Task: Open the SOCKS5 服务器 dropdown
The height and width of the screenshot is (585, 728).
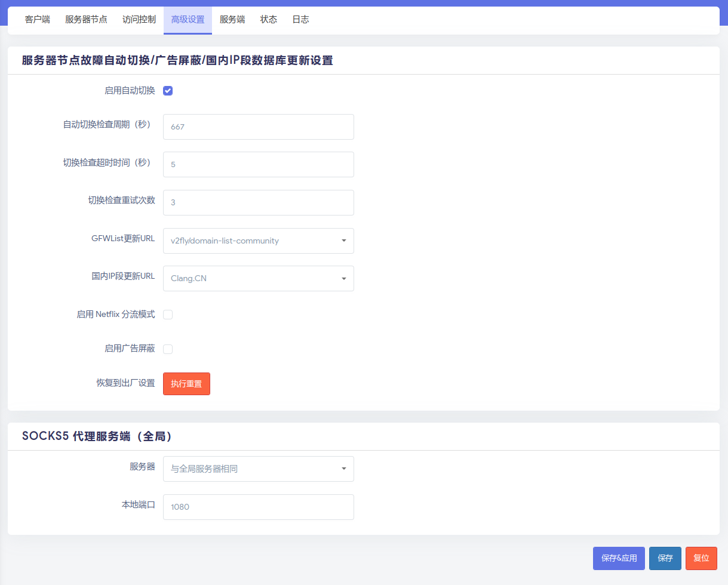Action: coord(258,469)
